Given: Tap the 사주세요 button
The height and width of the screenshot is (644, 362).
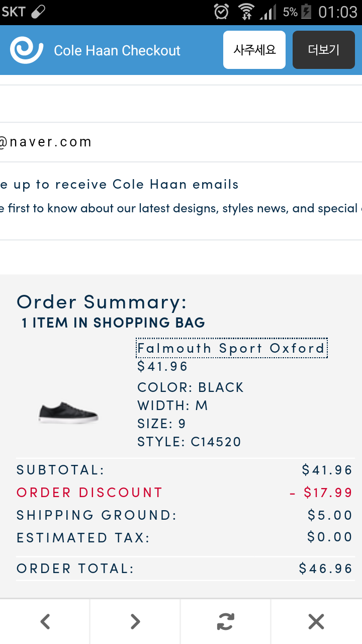Looking at the screenshot, I should click(254, 50).
